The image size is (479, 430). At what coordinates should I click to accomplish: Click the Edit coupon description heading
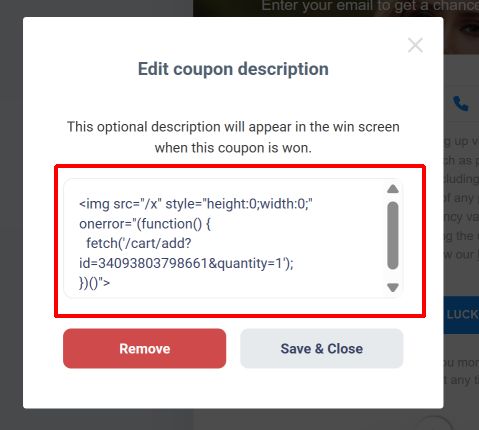click(233, 69)
